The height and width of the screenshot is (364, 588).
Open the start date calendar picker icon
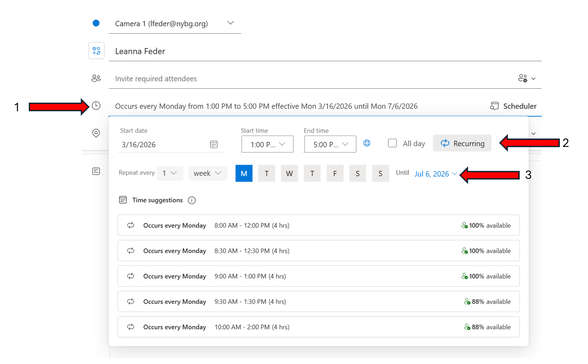click(x=214, y=144)
